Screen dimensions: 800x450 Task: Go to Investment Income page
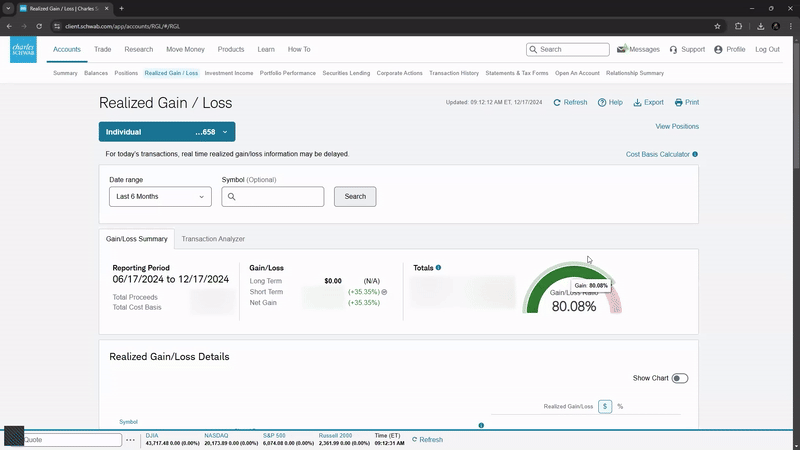pyautogui.click(x=229, y=73)
